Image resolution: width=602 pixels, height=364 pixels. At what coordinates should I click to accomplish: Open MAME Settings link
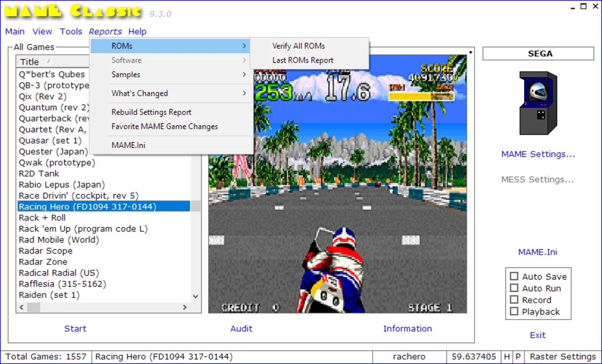(538, 154)
